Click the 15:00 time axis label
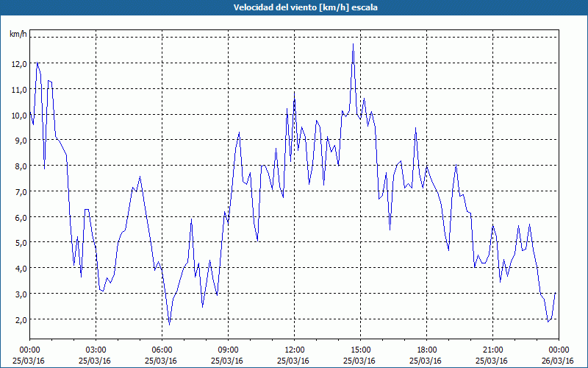The image size is (588, 368). [360, 350]
